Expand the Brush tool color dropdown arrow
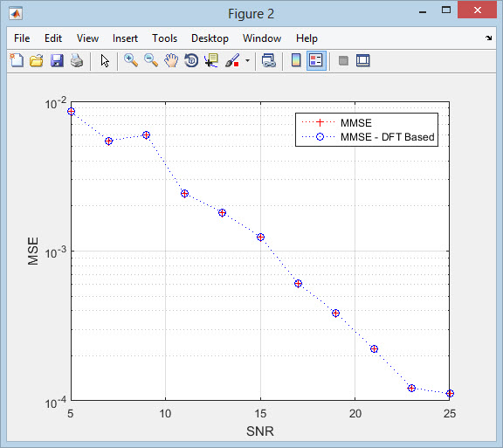Screen dimensions: 503x448 247,60
